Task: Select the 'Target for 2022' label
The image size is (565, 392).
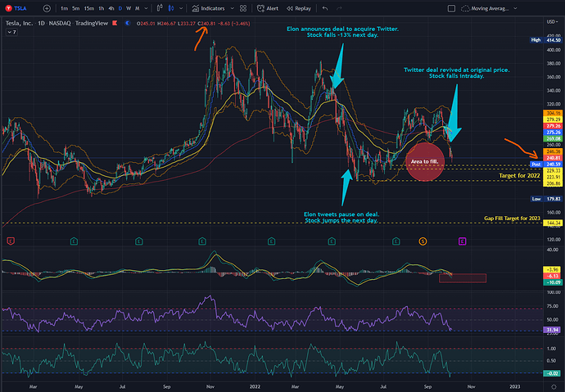Action: coord(519,176)
